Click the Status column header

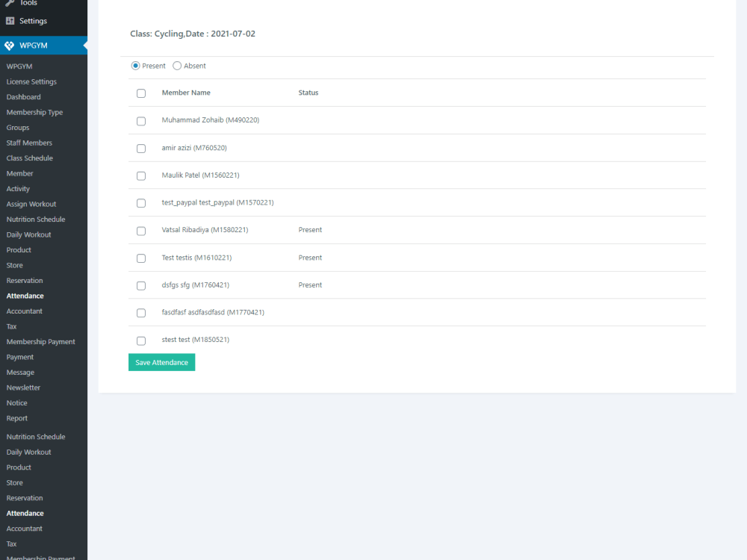(309, 93)
